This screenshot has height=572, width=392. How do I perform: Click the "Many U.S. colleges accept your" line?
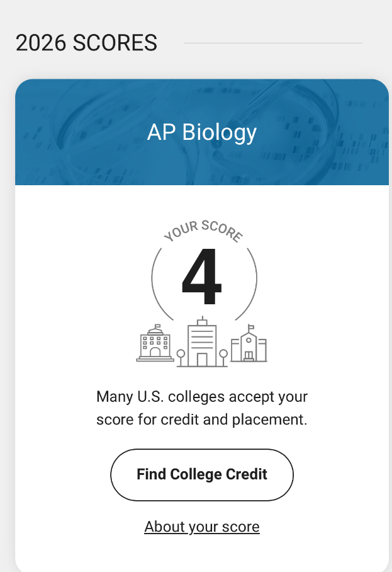pyautogui.click(x=202, y=396)
